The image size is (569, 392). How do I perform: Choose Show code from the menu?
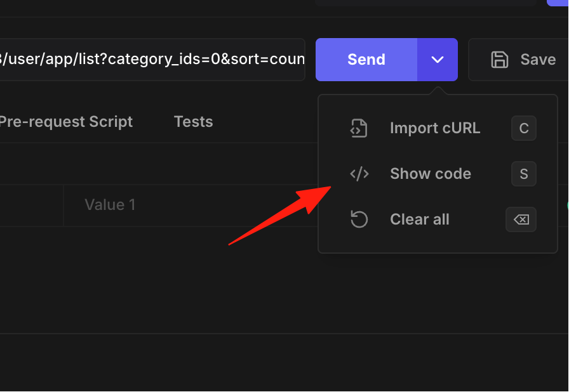[438, 174]
